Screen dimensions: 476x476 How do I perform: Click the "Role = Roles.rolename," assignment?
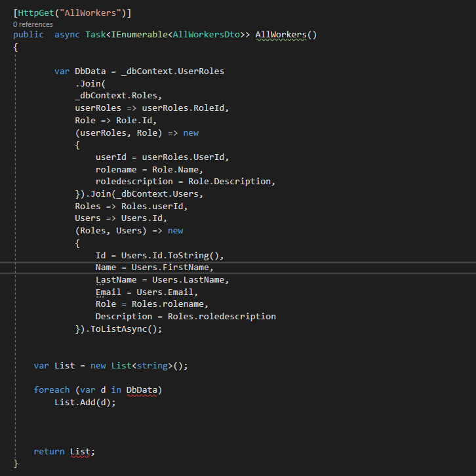pos(152,304)
